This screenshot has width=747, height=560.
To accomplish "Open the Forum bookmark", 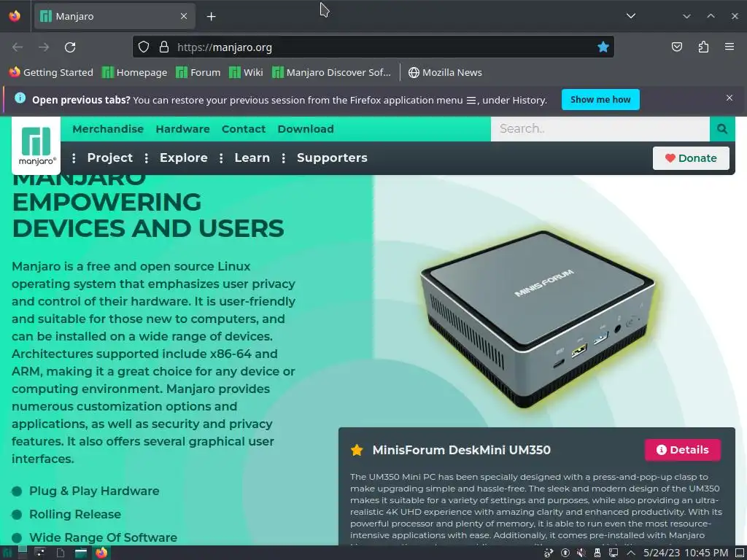I will pos(198,72).
